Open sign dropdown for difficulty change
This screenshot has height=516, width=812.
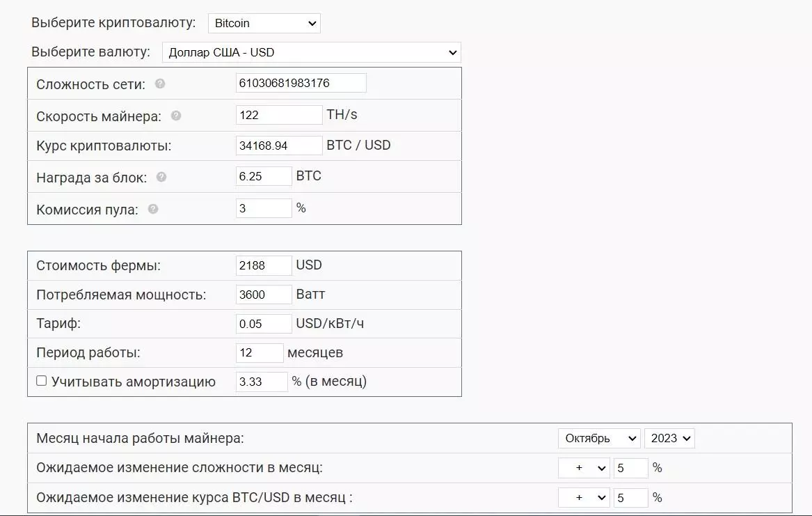pos(584,468)
